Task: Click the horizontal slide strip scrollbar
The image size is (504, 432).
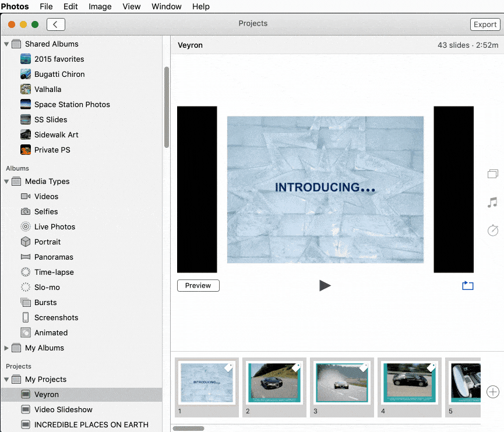Action: [189, 429]
